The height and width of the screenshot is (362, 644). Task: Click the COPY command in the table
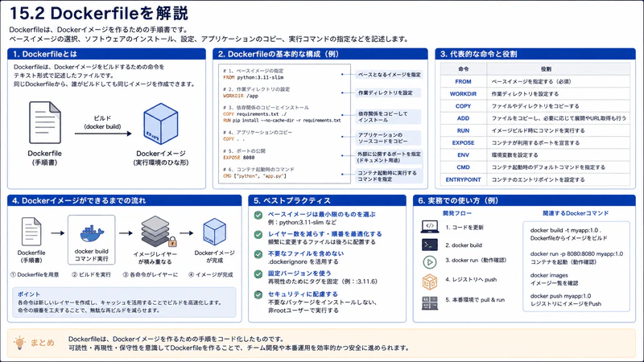click(x=464, y=106)
